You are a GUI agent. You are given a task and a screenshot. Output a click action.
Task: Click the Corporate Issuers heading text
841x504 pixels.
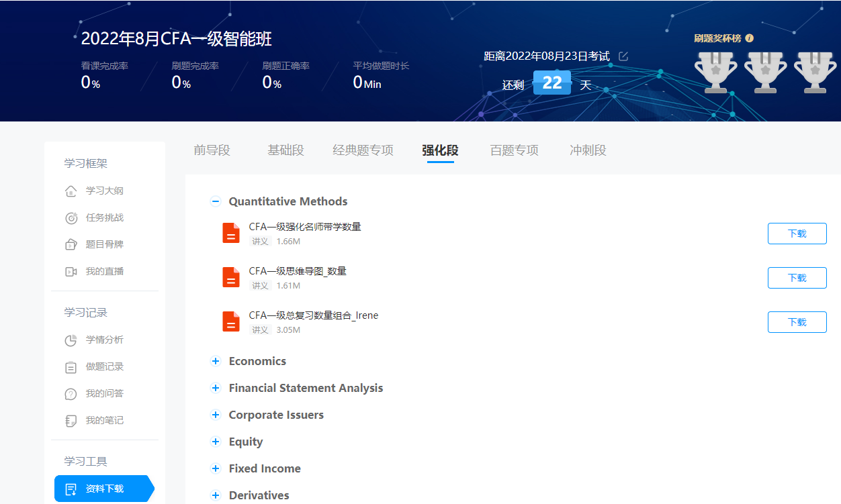(x=276, y=415)
